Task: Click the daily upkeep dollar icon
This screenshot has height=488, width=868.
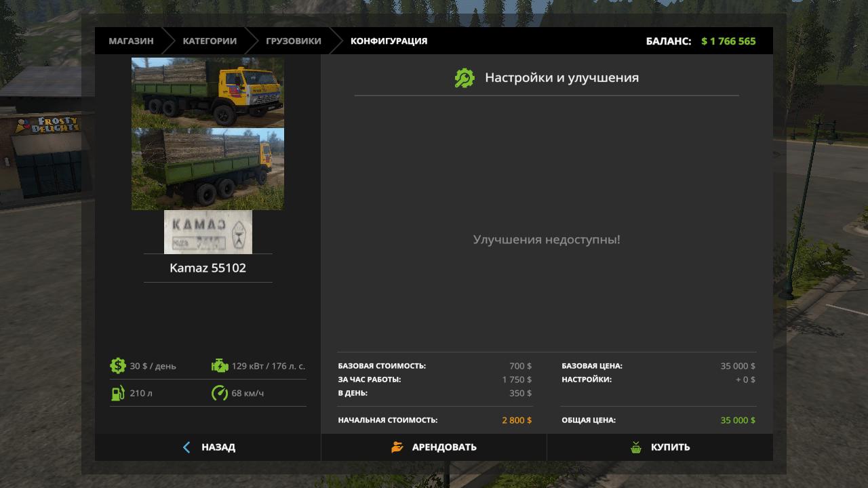Action: point(118,366)
